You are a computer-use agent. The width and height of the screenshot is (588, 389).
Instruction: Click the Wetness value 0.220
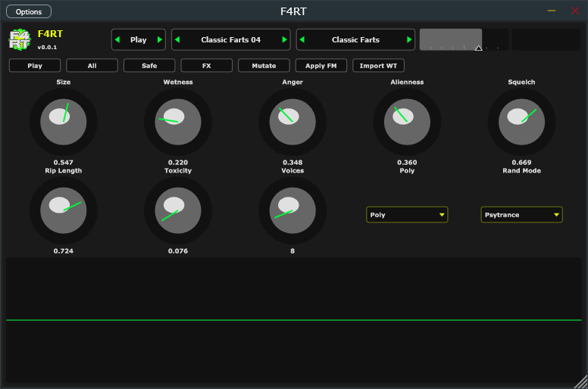point(178,163)
